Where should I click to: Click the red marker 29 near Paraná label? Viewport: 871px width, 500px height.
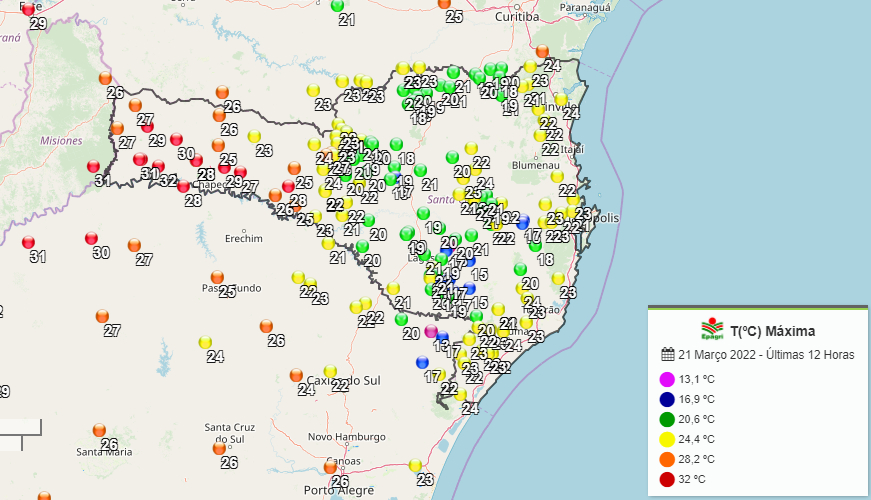(x=28, y=9)
